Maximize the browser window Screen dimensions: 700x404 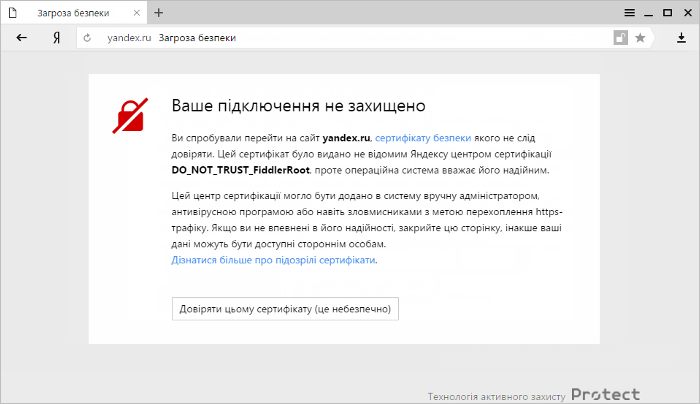[667, 12]
